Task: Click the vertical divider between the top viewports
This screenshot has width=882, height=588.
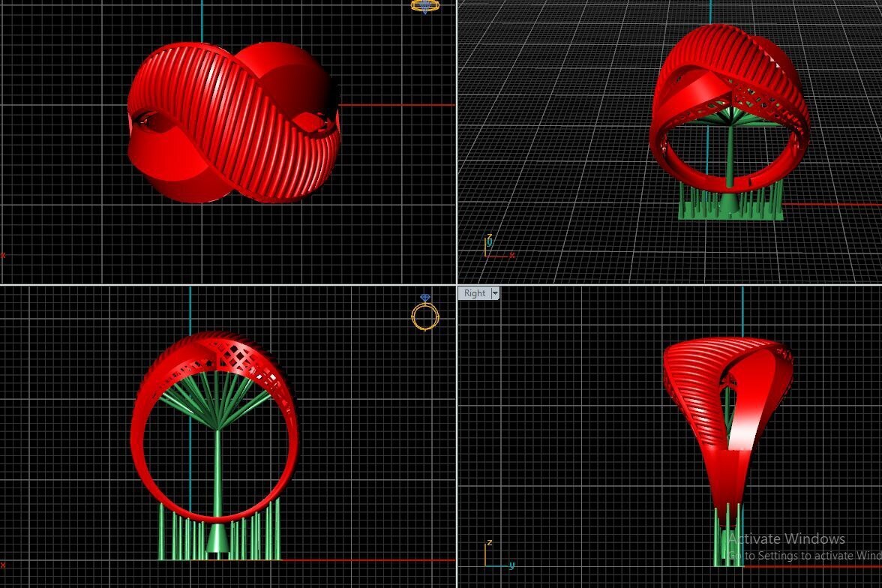Action: 457,142
